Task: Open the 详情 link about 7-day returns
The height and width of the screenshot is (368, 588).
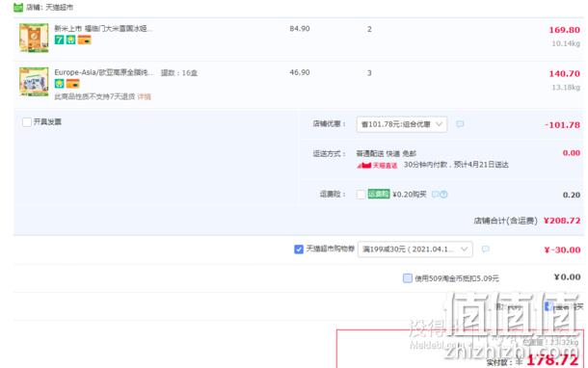Action: pos(144,96)
